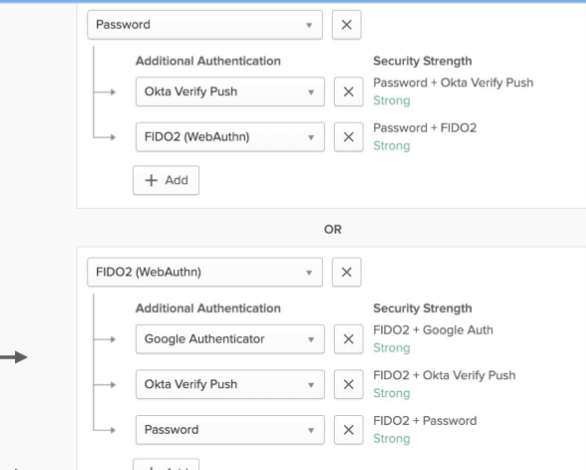
Task: Expand the Okta Verify Push dropdown under Password
Action: pyautogui.click(x=230, y=92)
